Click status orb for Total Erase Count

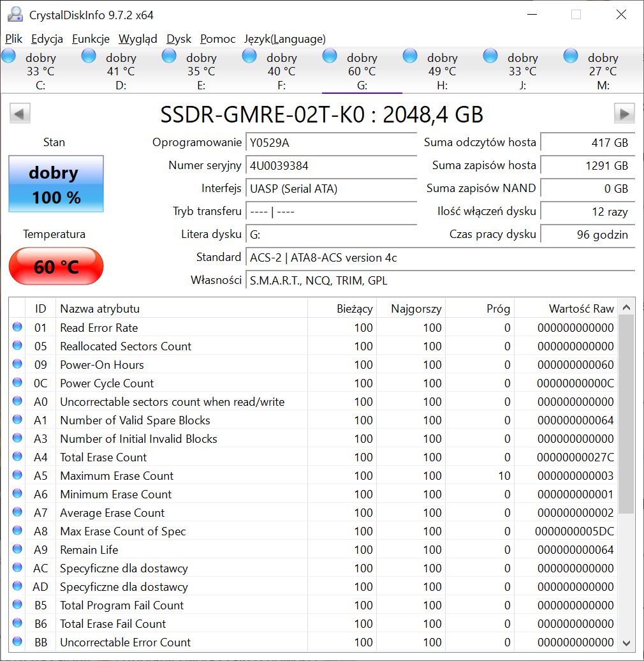point(17,457)
